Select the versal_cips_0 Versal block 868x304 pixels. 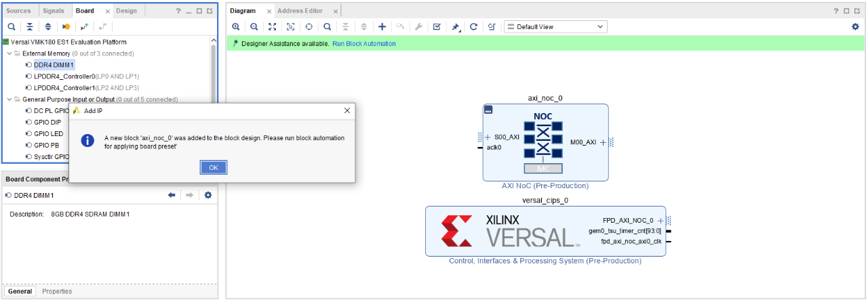pyautogui.click(x=545, y=231)
